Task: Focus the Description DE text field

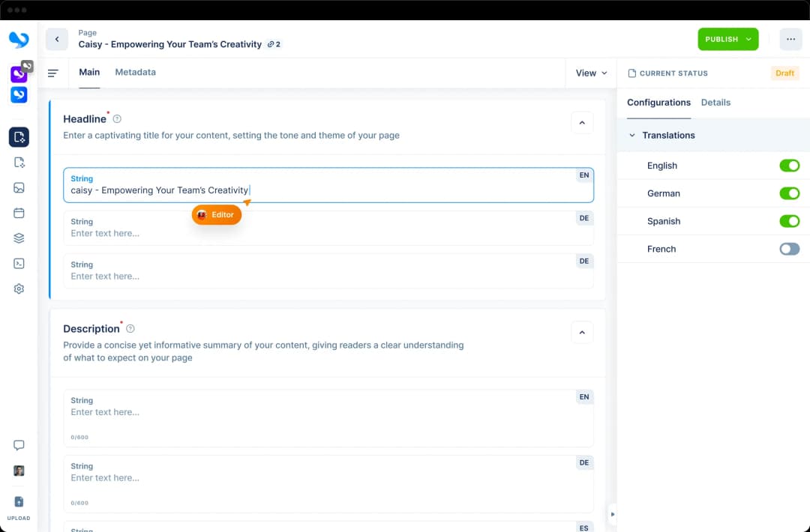Action: pos(328,483)
